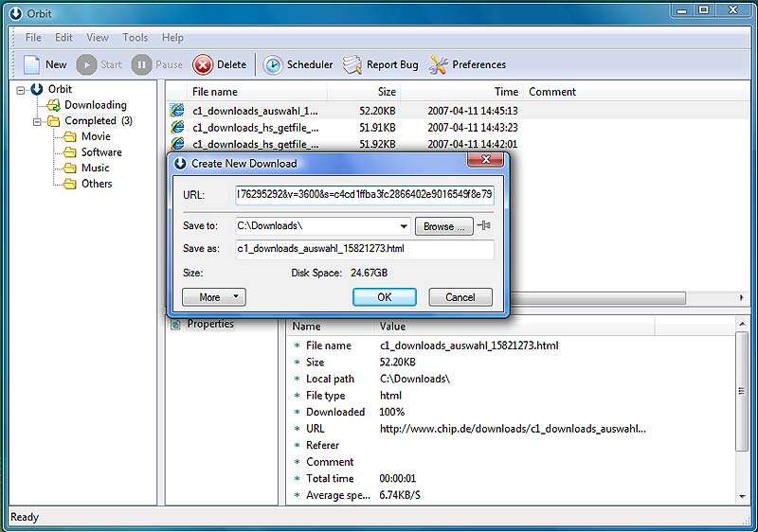Click the red Delete toolbar icon
758x532 pixels.
tap(203, 64)
